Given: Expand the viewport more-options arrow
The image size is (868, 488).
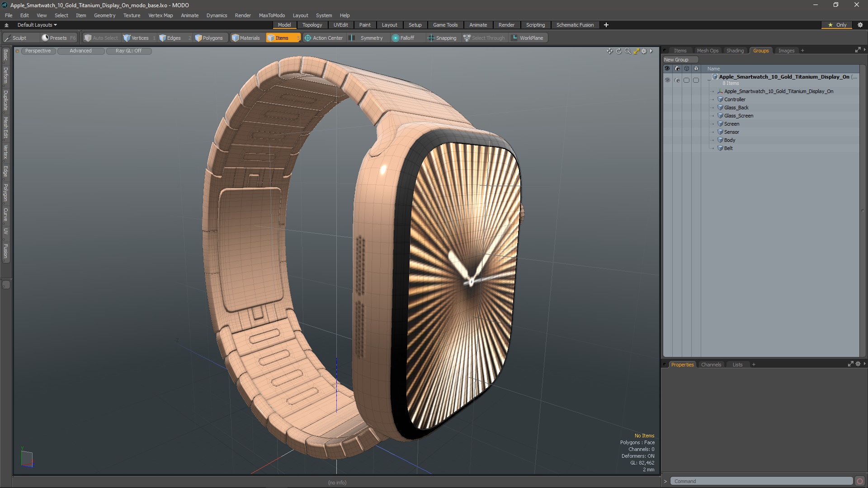Looking at the screenshot, I should 651,51.
